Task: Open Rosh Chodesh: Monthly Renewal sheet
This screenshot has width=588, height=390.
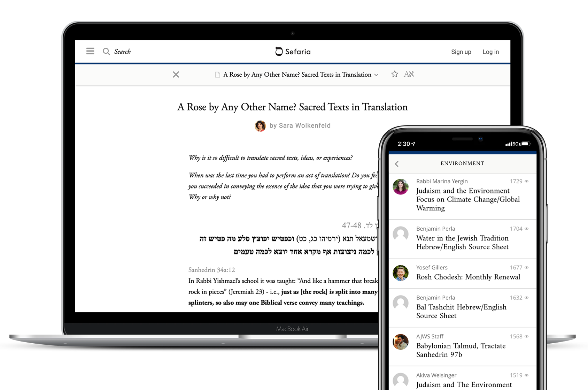Action: [x=468, y=277]
